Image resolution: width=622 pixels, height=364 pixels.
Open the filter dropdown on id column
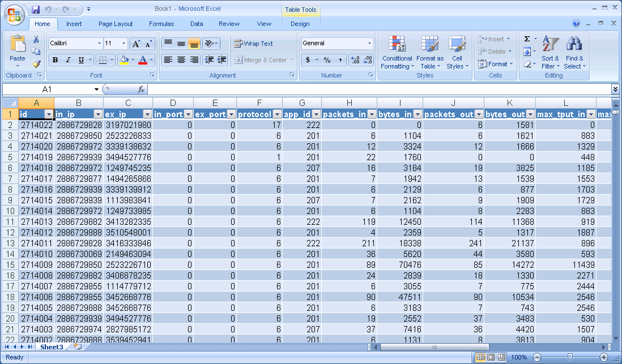pos(48,114)
